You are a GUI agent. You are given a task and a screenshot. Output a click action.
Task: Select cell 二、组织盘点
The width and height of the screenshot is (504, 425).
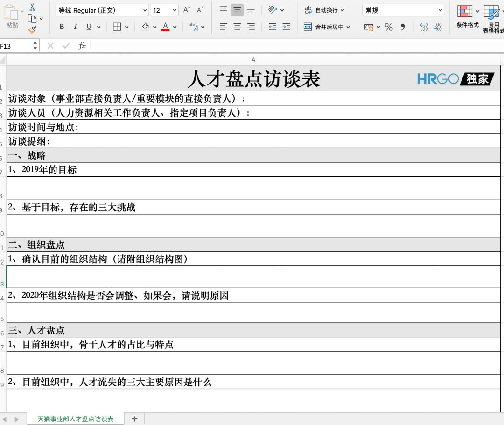[253, 245]
